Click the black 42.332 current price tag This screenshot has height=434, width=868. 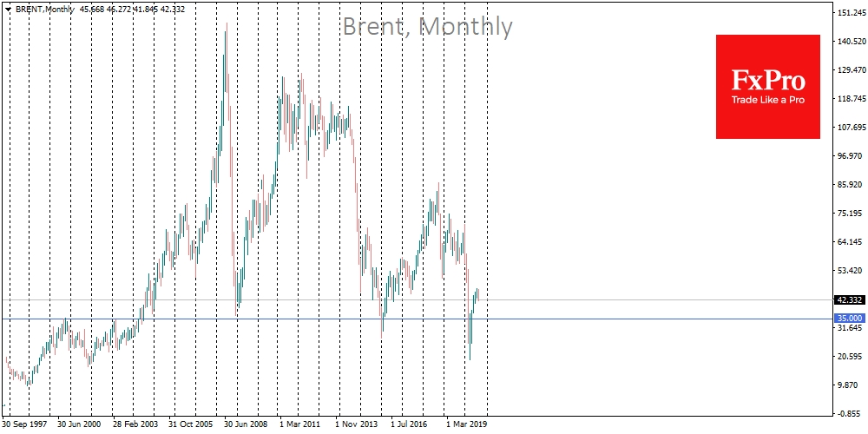849,300
